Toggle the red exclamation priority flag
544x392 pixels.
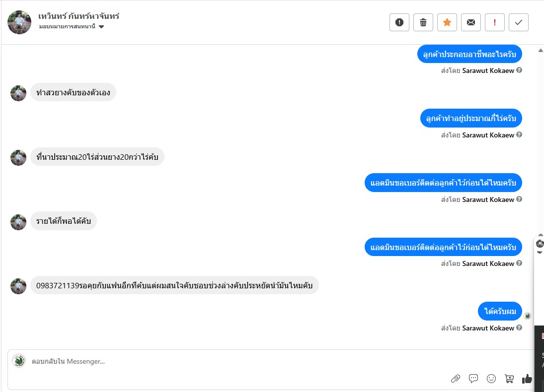click(x=495, y=22)
